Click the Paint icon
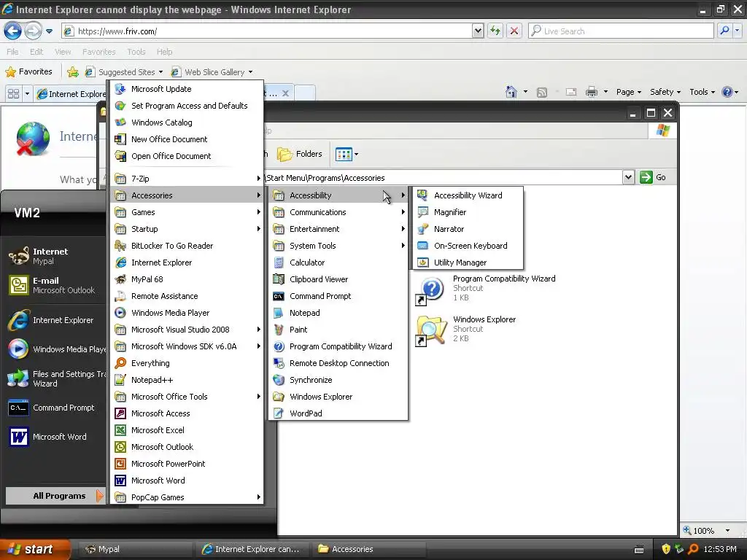Screen dimensions: 747x560 click(279, 330)
